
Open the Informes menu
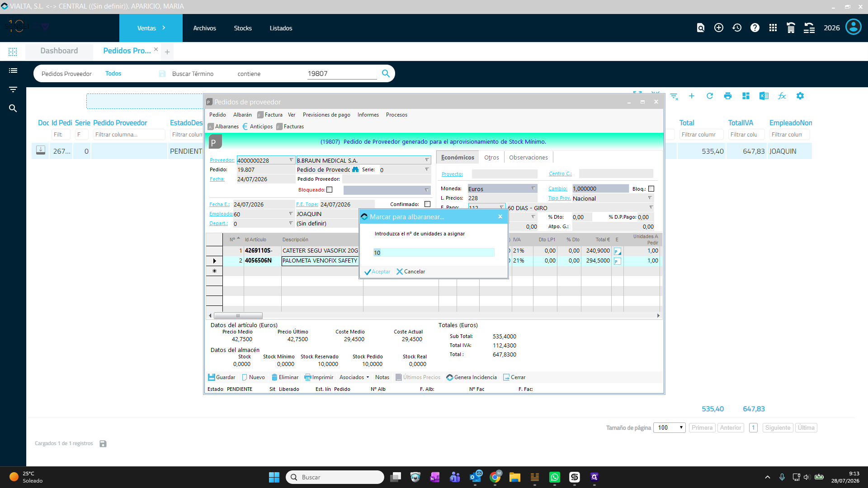[x=368, y=115]
